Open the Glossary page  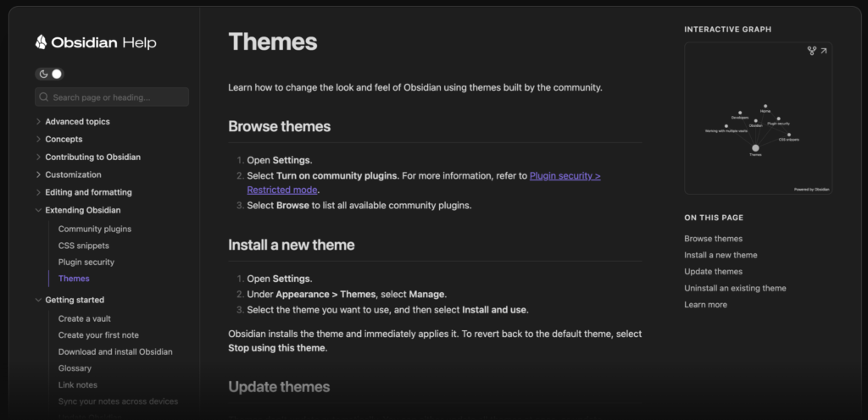75,368
